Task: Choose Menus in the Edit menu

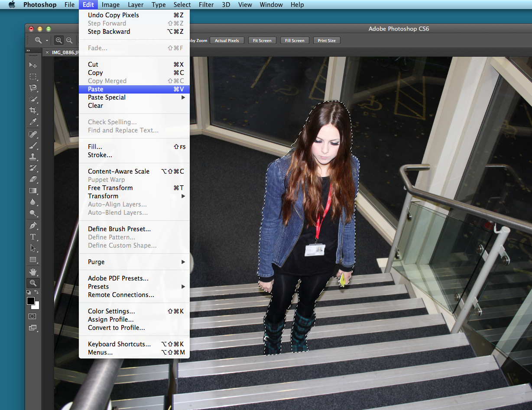Action: pos(134,352)
